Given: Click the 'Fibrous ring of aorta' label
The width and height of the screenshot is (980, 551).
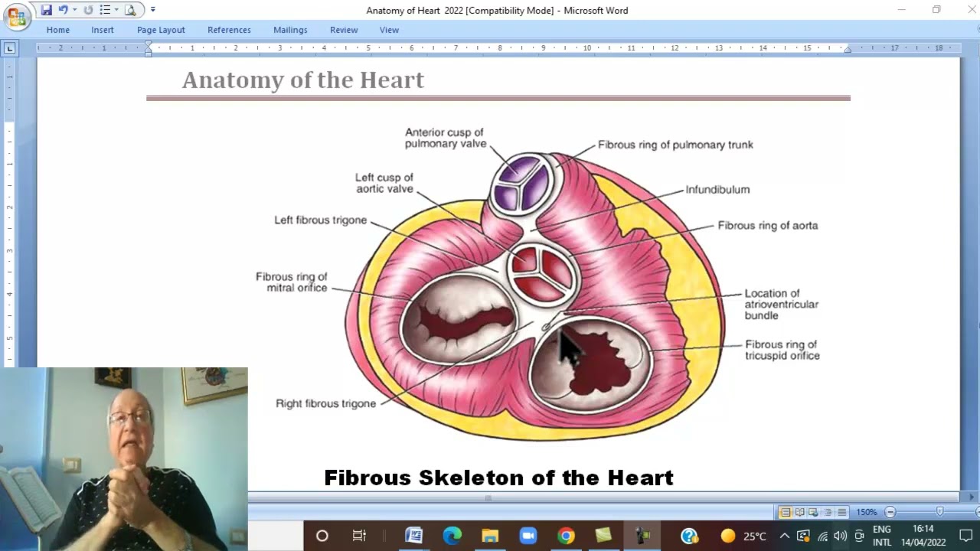Looking at the screenshot, I should pos(768,226).
